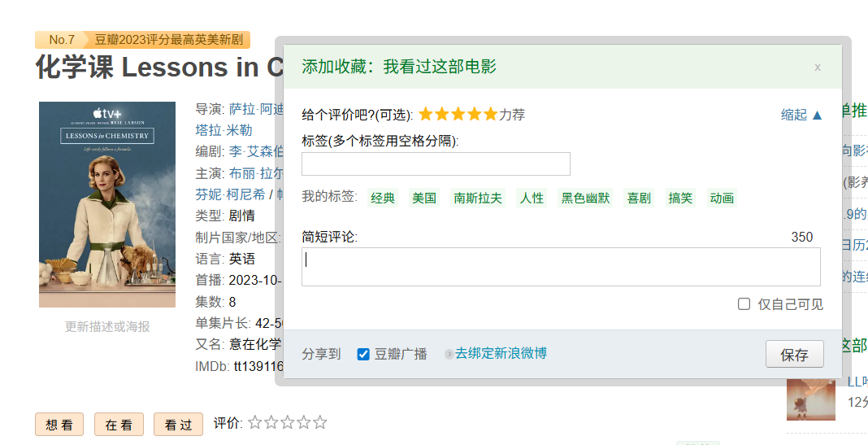Focus the tags input field
This screenshot has height=445, width=868.
(x=436, y=164)
